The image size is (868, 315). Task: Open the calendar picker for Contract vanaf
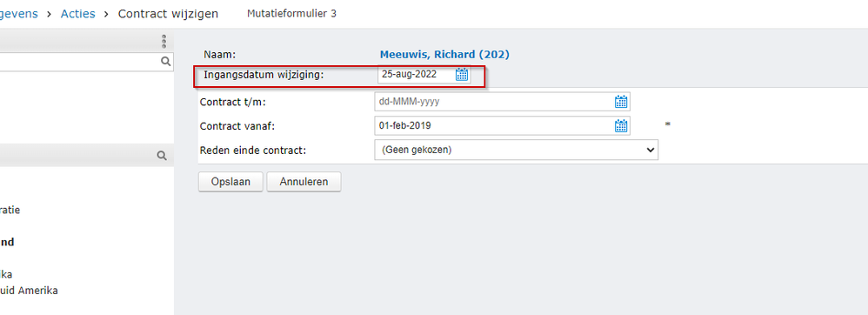tap(621, 125)
